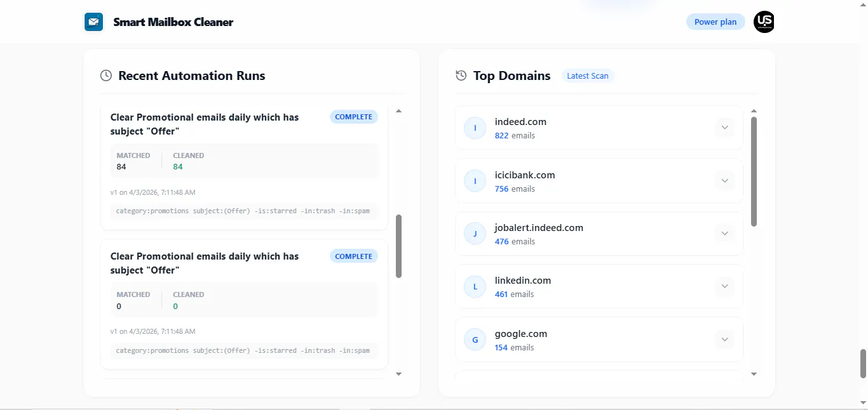Click the MATCHED value 84
The height and width of the screenshot is (410, 868).
[121, 167]
